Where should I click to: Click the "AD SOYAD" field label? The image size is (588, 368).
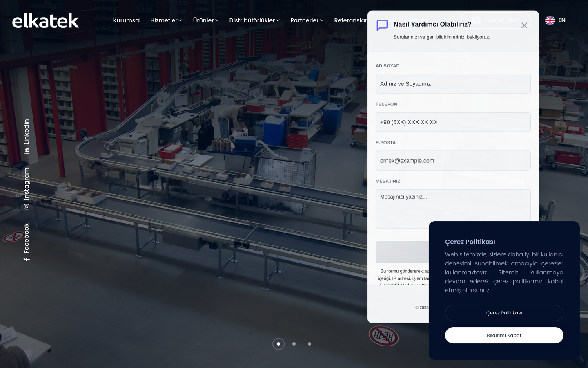[x=388, y=66]
